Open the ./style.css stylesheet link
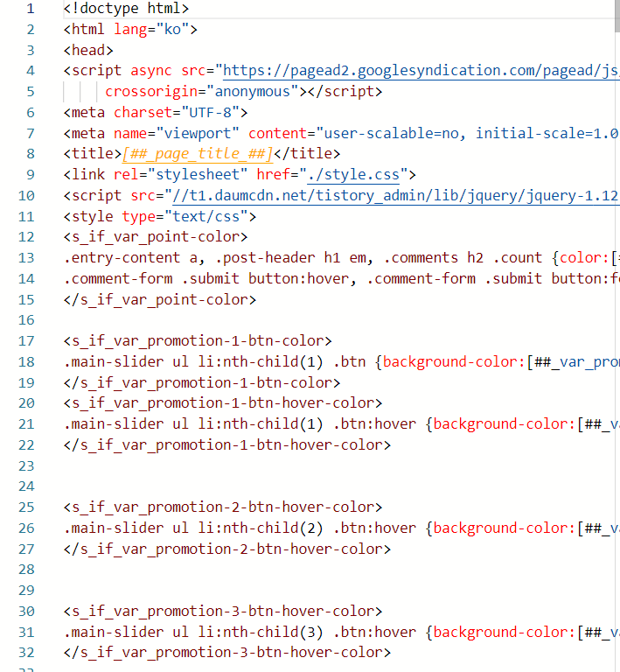The height and width of the screenshot is (672, 620). click(353, 175)
